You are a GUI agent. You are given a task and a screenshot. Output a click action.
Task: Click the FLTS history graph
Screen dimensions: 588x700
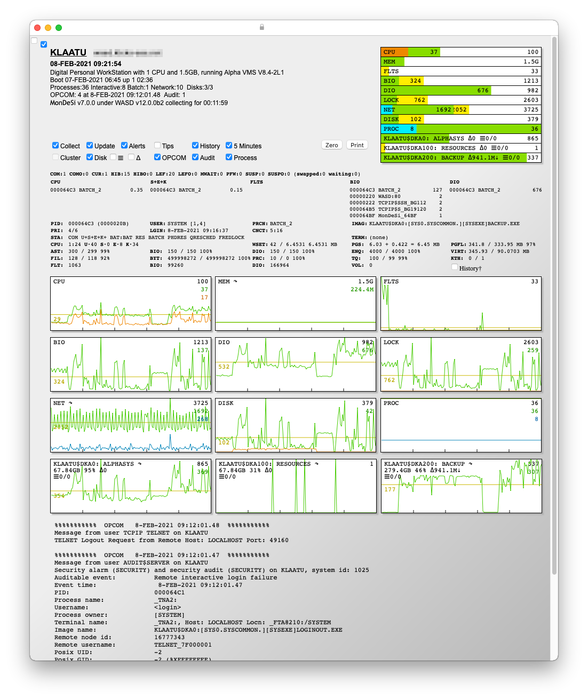pos(461,304)
